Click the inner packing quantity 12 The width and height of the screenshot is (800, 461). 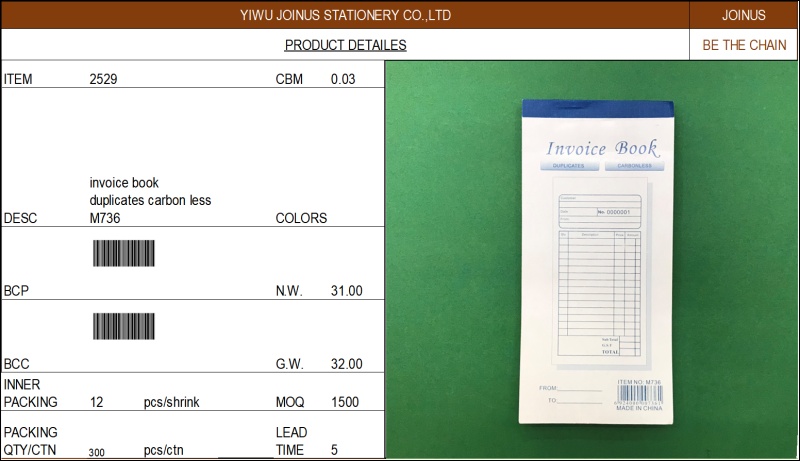pos(96,402)
